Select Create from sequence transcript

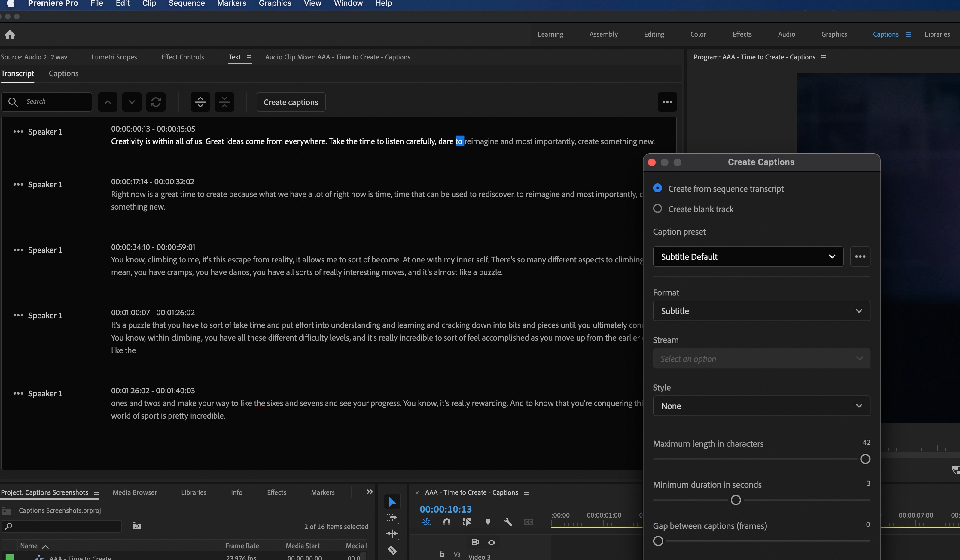click(x=657, y=188)
